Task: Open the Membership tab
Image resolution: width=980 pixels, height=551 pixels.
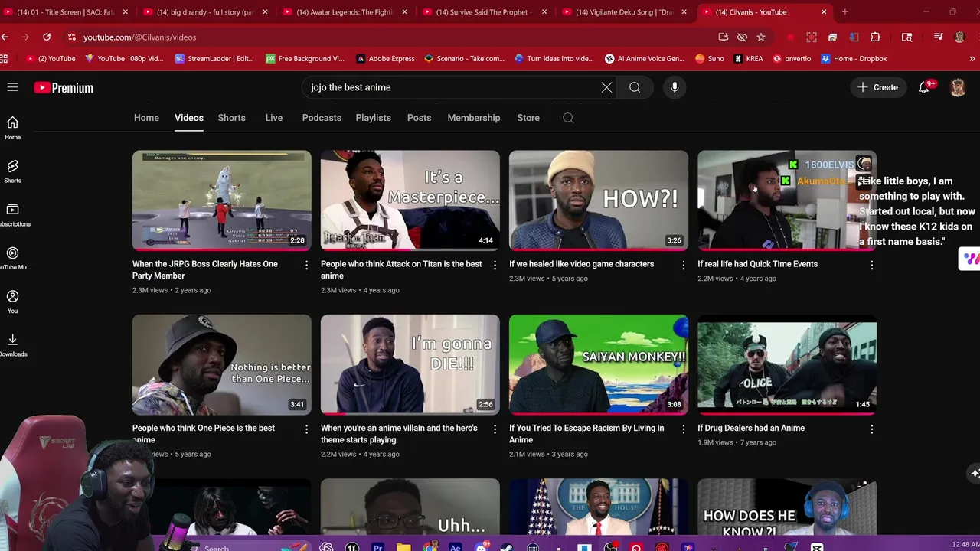Action: [x=474, y=118]
